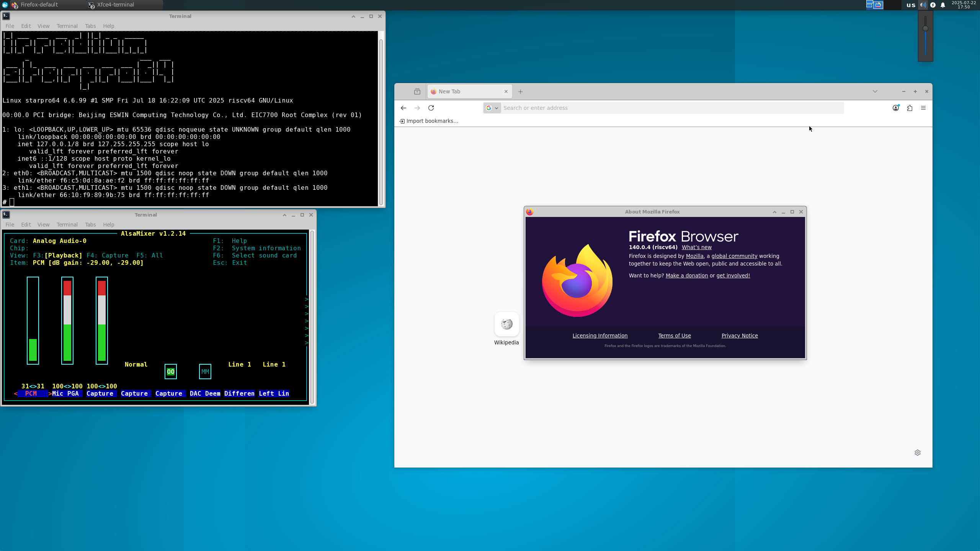The image size is (980, 551).
Task: Click the Firefox reload page icon
Action: [431, 108]
